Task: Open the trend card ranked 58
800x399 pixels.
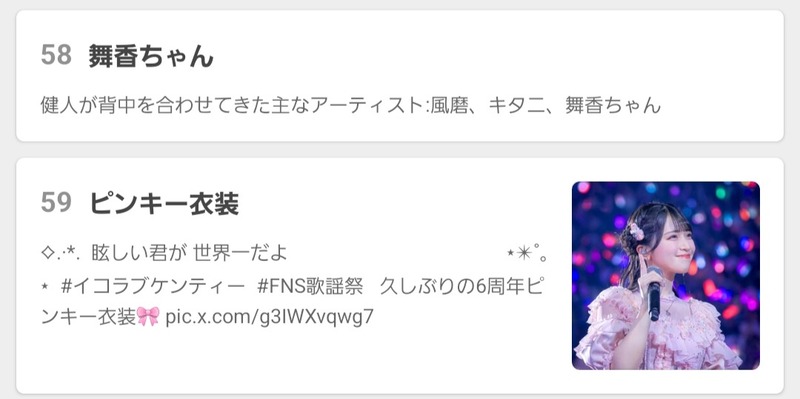Action: pos(400,76)
